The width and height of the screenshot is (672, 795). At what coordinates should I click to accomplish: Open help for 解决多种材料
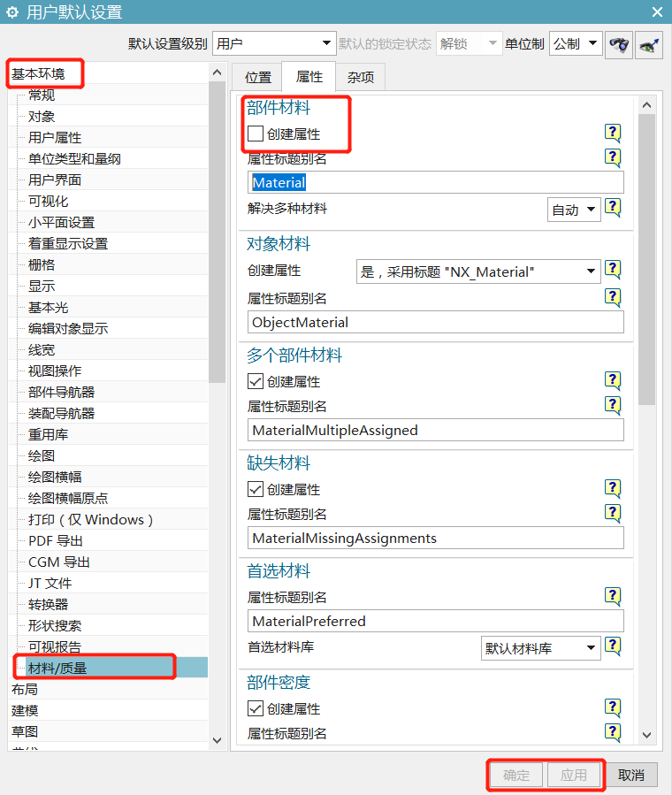tap(613, 208)
